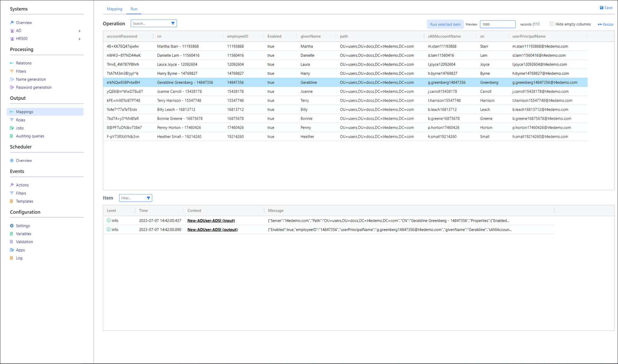
Task: Switch to the Run tab
Action: point(134,9)
